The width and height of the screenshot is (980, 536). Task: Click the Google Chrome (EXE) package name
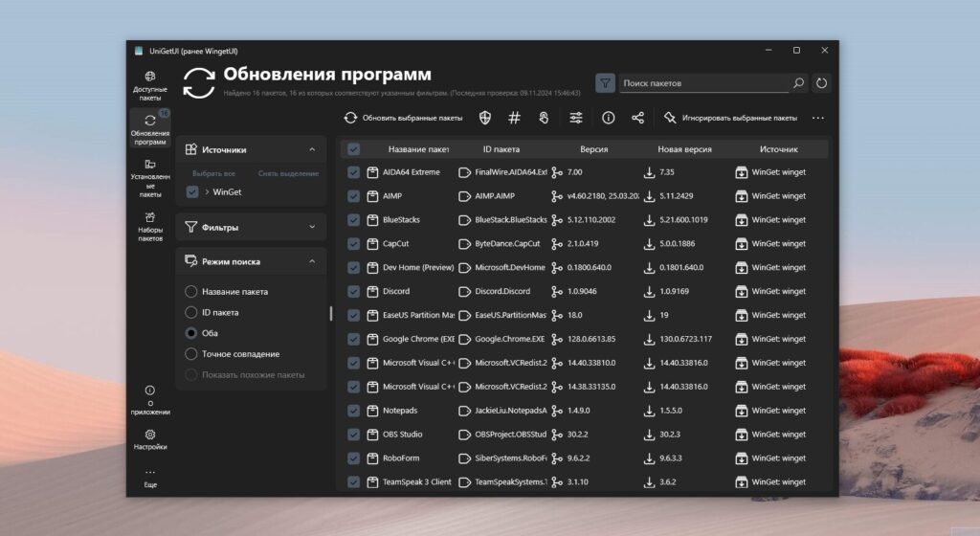(x=419, y=339)
